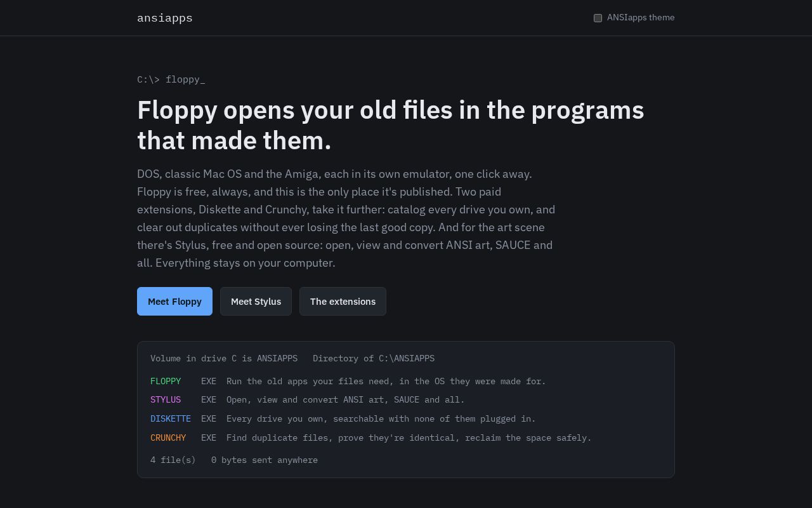Open DISKETTE in the directory listing
Screen dimensions: 812x508
coord(171,418)
